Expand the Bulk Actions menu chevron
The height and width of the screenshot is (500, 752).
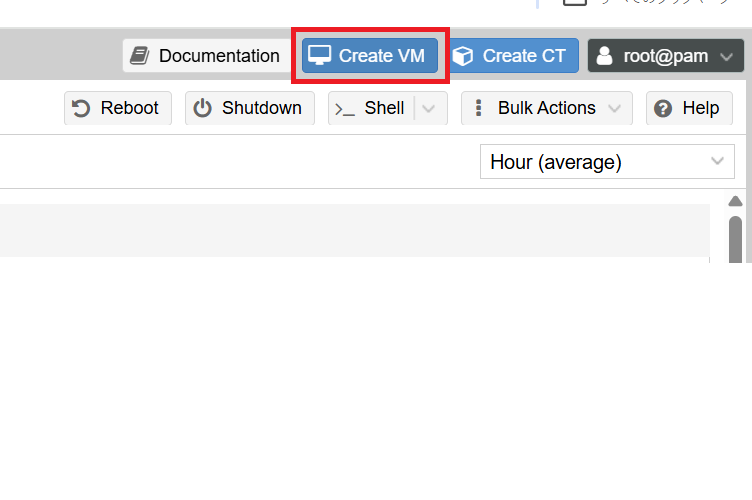(x=614, y=108)
